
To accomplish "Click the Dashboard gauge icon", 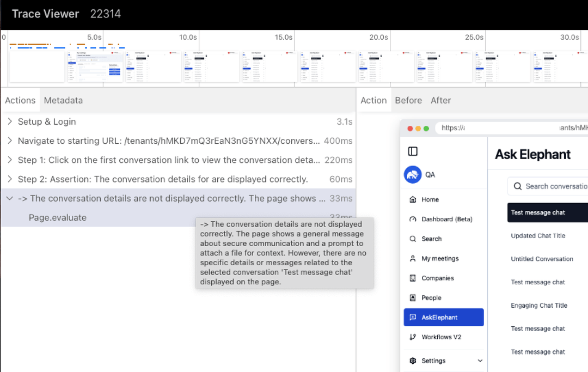I will click(x=413, y=219).
